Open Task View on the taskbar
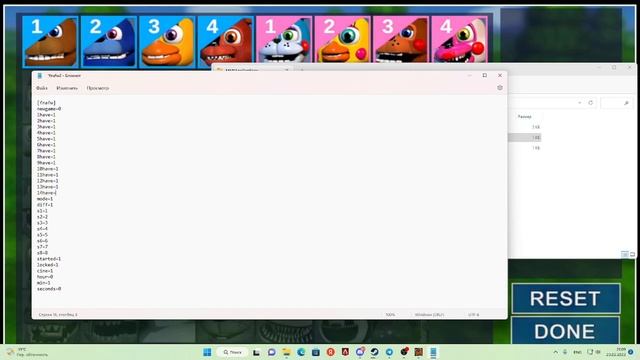The height and width of the screenshot is (360, 640). coord(256,352)
